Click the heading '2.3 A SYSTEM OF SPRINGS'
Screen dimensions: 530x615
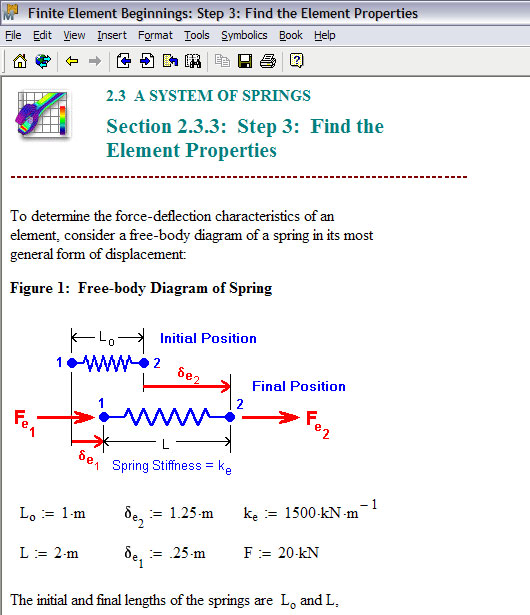(x=208, y=96)
